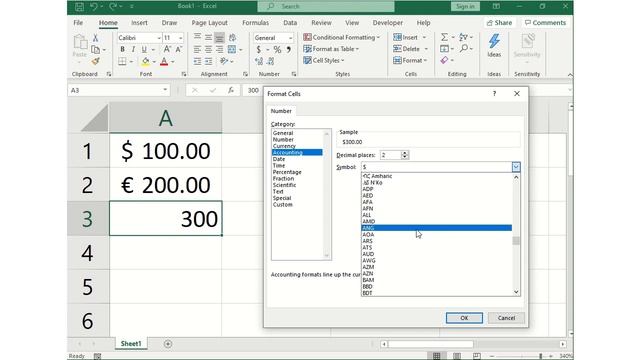The image size is (640, 360).
Task: Click the Comments button
Action: point(545,23)
